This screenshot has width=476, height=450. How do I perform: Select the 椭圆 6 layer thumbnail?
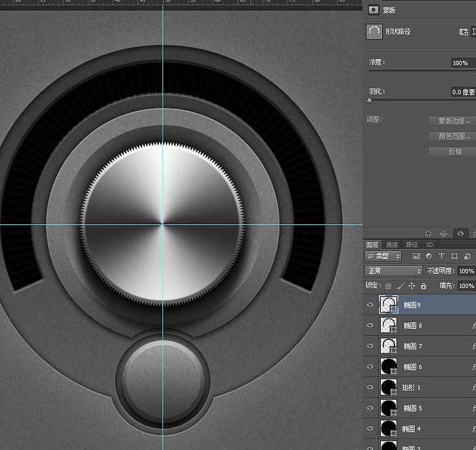click(x=389, y=367)
